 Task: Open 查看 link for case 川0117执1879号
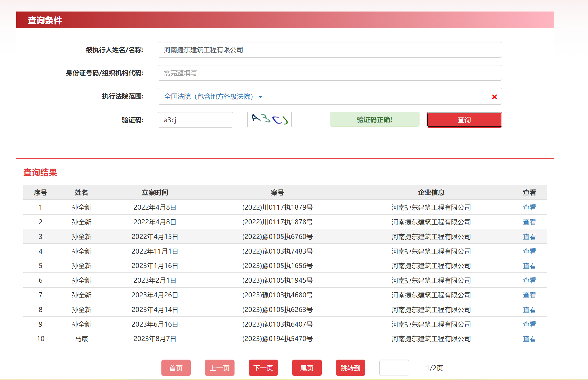pos(529,208)
